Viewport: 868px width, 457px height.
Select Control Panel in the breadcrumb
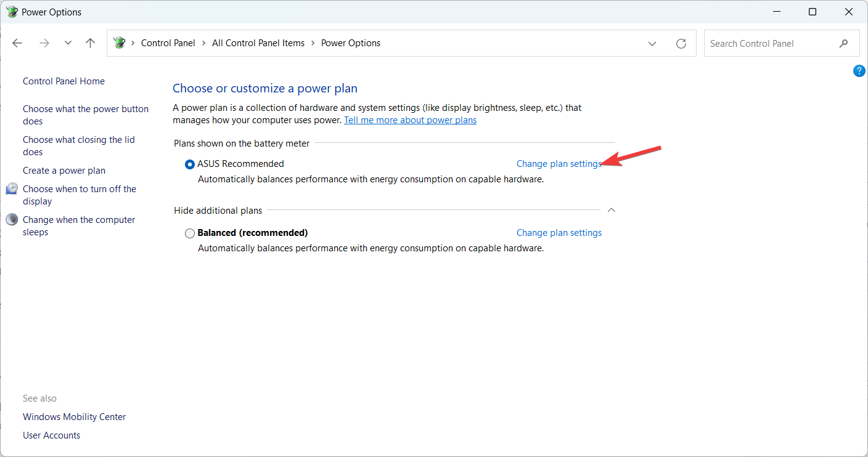pos(168,43)
